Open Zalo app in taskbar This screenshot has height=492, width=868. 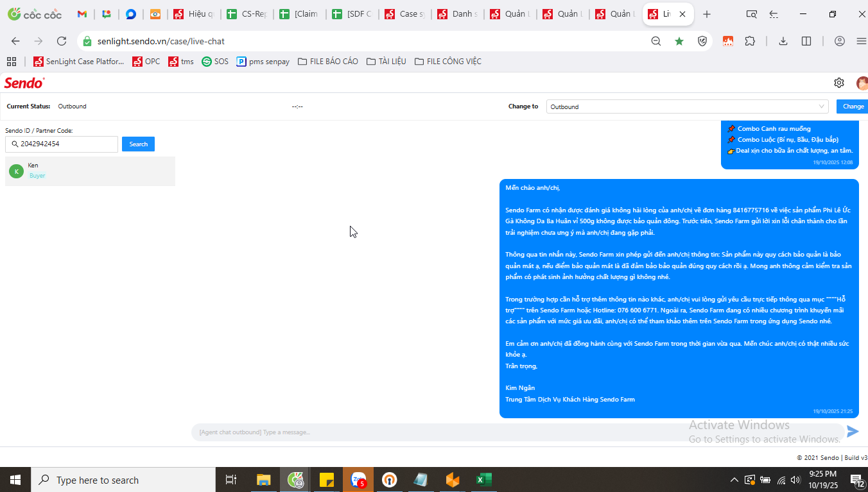pyautogui.click(x=358, y=480)
